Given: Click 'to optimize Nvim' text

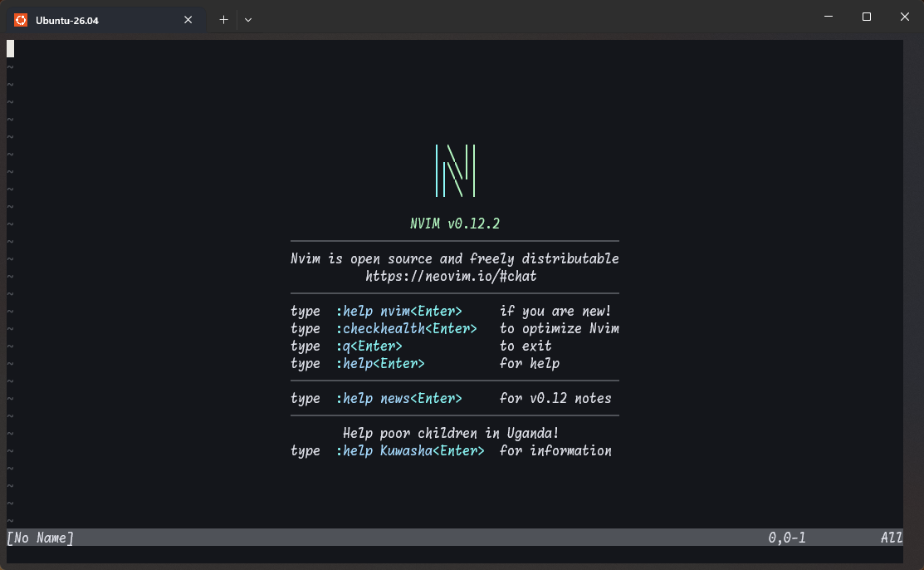Looking at the screenshot, I should [560, 329].
